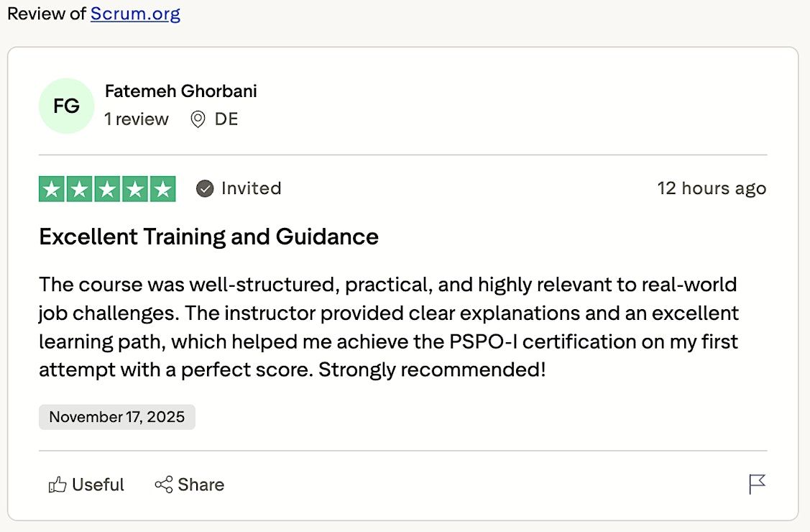Select the second green rating star
Viewport: 810px width, 532px height.
pyautogui.click(x=79, y=189)
